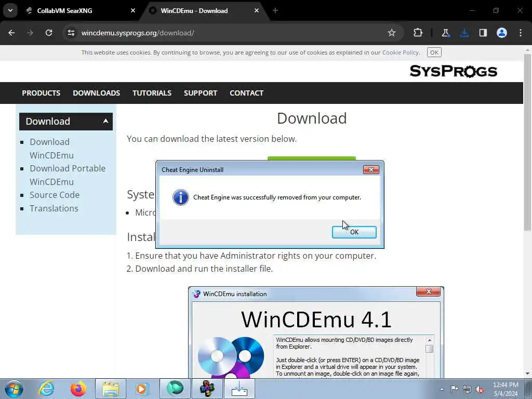Open the CONTACT menu
This screenshot has width=532, height=399.
tap(246, 93)
